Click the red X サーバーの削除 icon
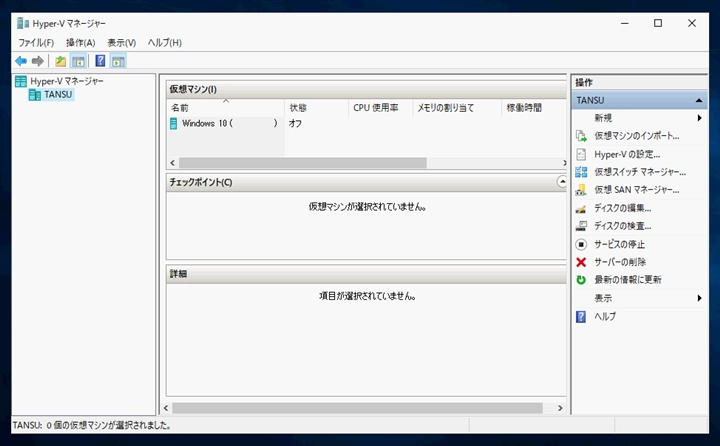Screen dimensions: 720x446 coord(581,262)
